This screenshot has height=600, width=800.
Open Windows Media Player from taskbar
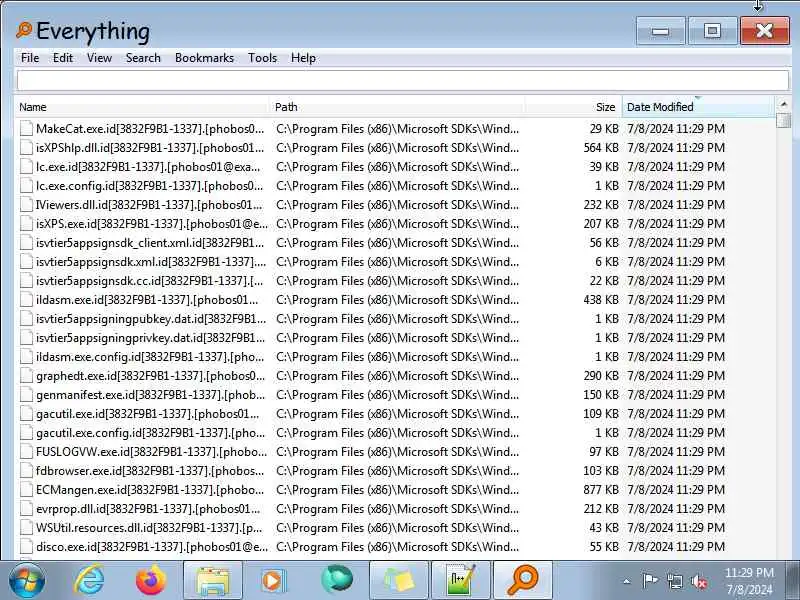coord(274,581)
